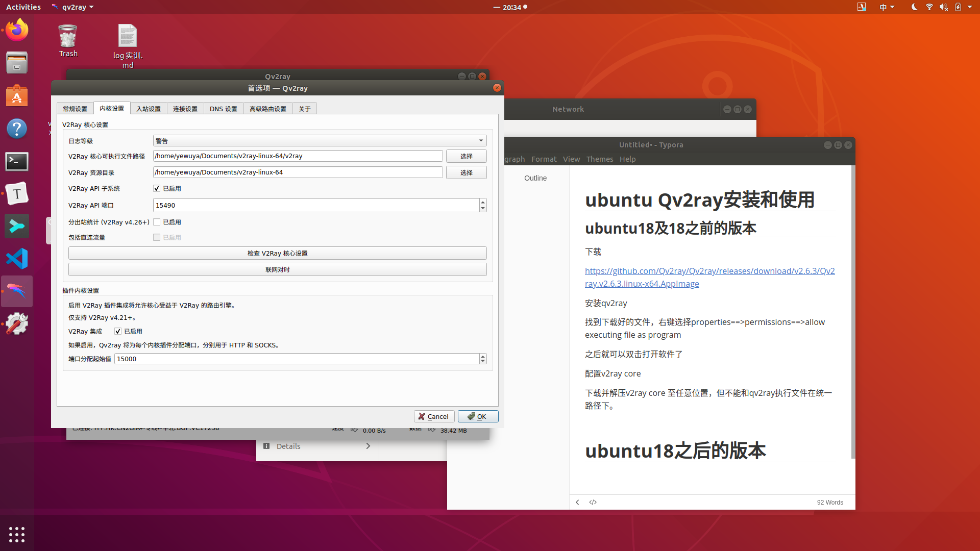Increase the V2Ray API port stepper
980x551 pixels.
[483, 203]
